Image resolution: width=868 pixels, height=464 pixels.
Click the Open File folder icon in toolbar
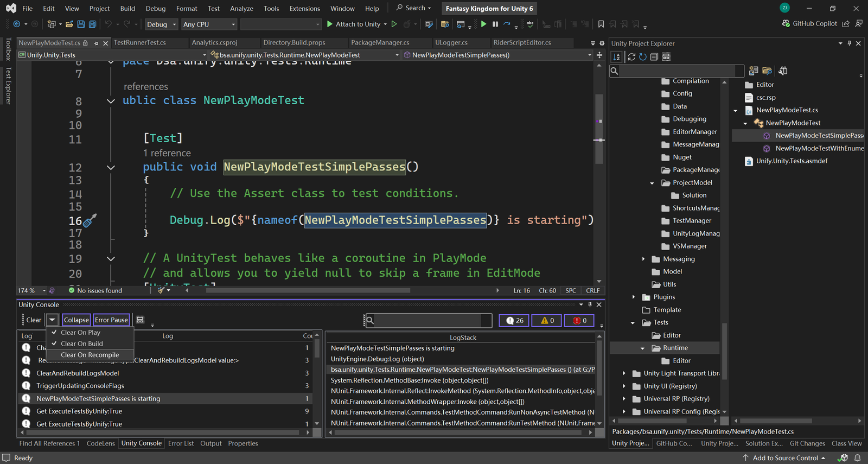click(x=69, y=24)
